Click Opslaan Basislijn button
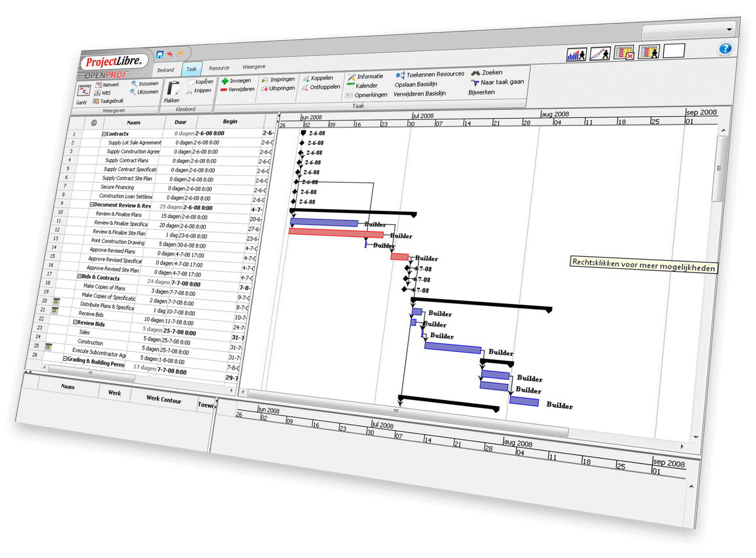Viewport: 756px width, 558px height. (x=416, y=85)
